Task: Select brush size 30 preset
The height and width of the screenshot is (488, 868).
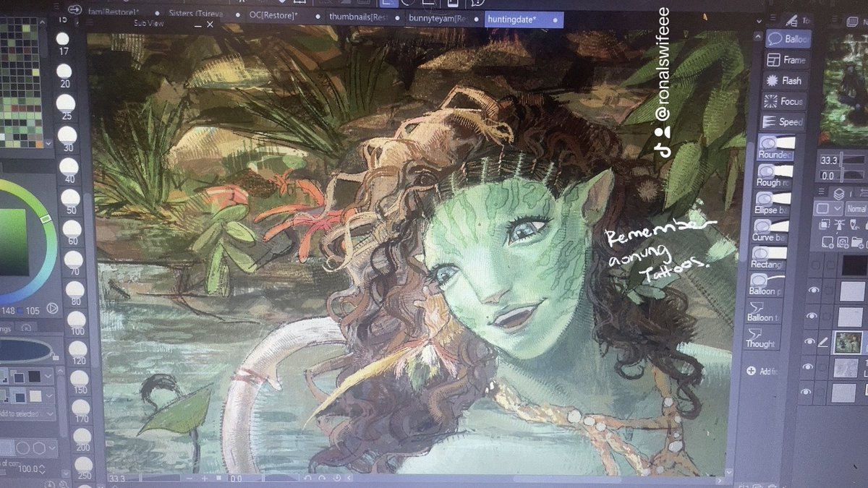Action: pyautogui.click(x=68, y=140)
